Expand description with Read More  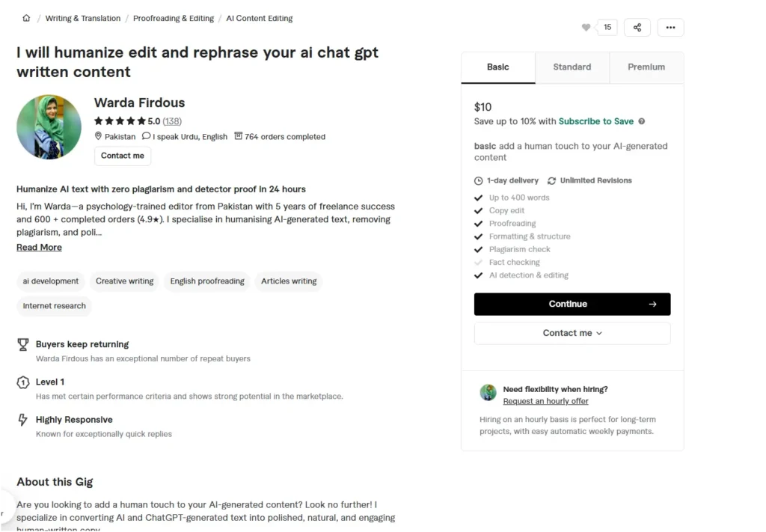[x=39, y=248]
